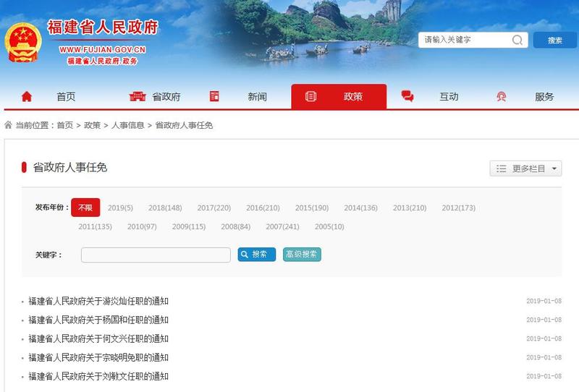Click the magnifier icon in top search box
579x392 pixels.
click(x=517, y=41)
